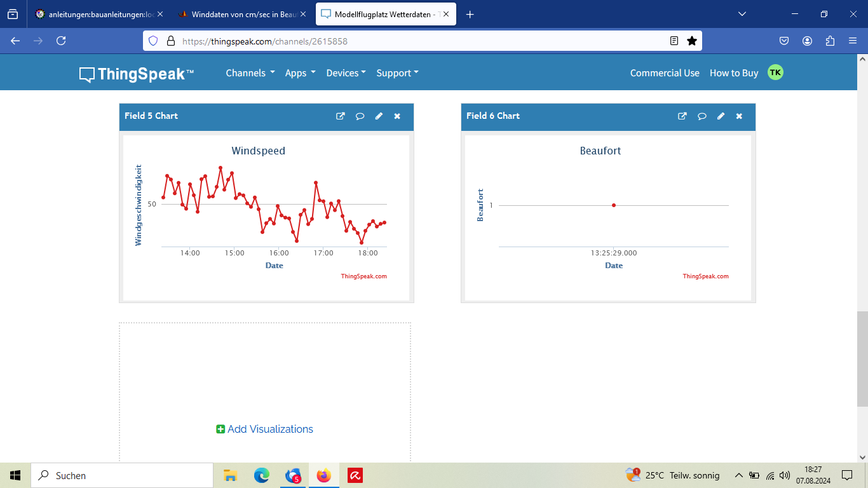The height and width of the screenshot is (488, 868).
Task: Open Field 5 Chart in new window
Action: [x=341, y=116]
